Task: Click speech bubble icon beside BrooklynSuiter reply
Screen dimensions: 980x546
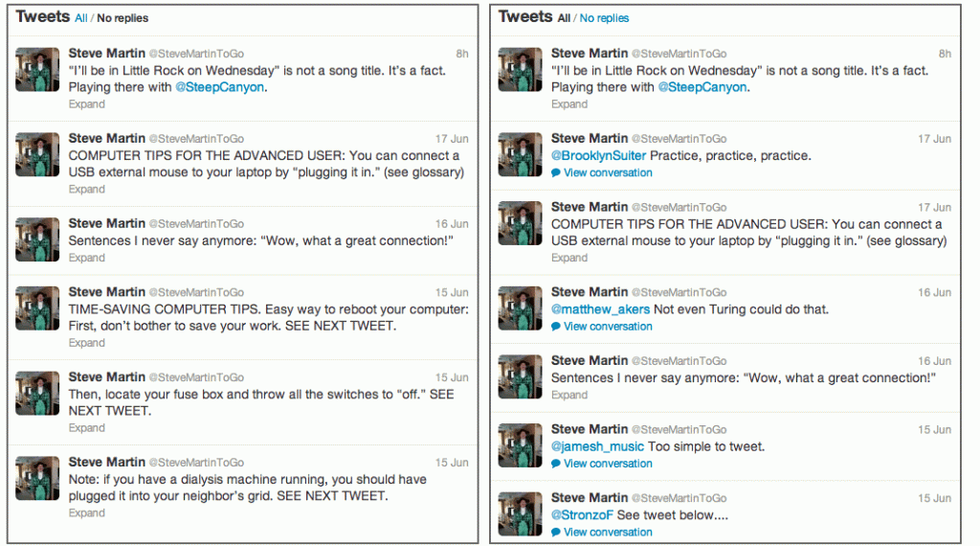Action: coord(556,173)
